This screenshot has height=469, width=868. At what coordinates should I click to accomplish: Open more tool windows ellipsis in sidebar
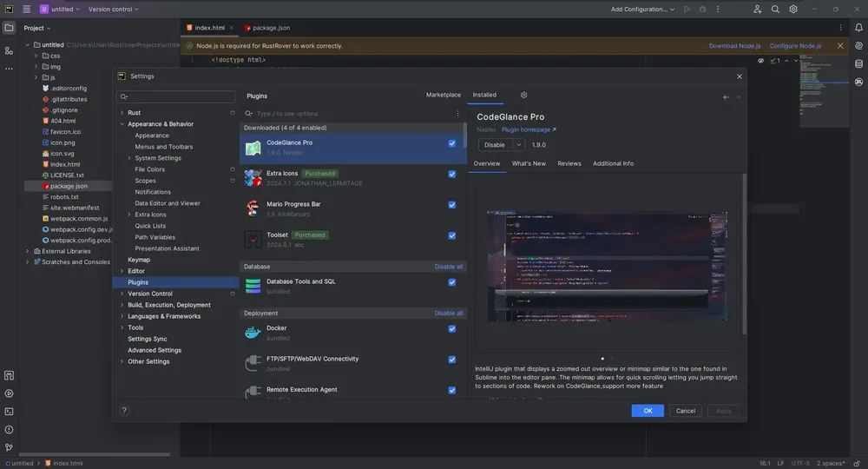pos(9,69)
